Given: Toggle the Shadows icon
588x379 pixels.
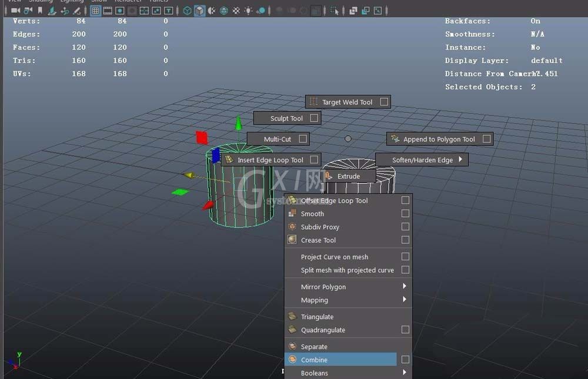Looking at the screenshot, I should (262, 11).
